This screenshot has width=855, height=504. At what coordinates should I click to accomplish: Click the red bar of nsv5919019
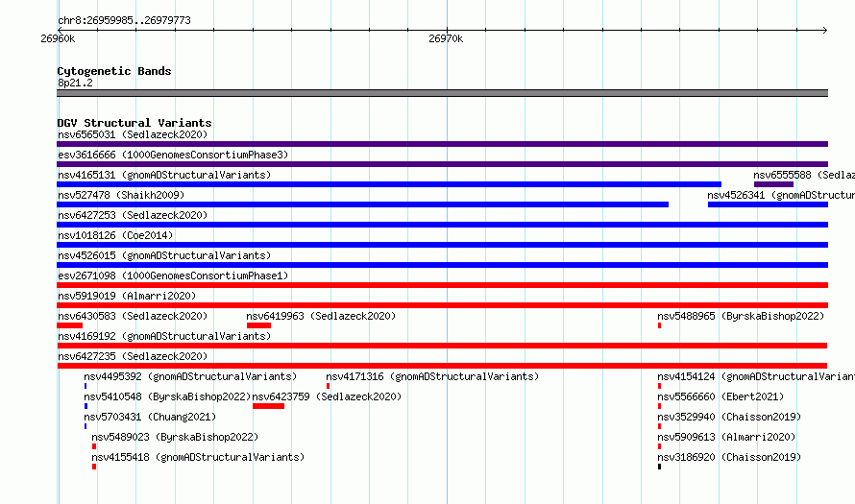(442, 305)
